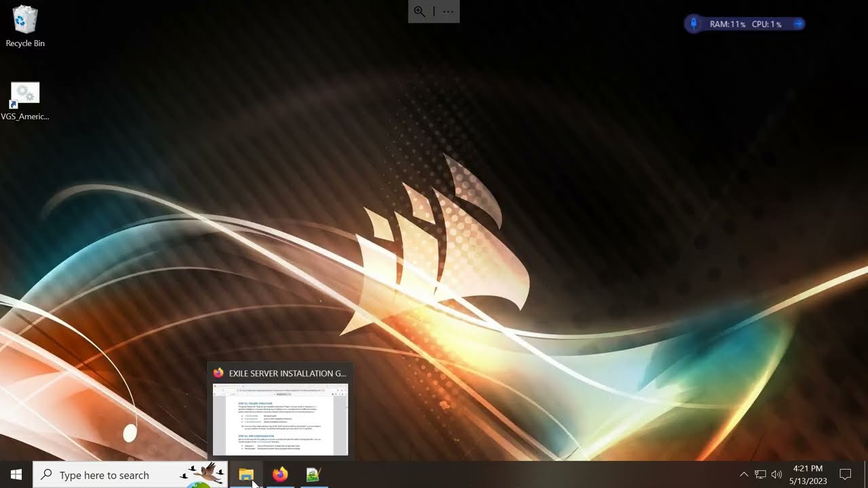Open the Windows Start menu

click(x=16, y=474)
